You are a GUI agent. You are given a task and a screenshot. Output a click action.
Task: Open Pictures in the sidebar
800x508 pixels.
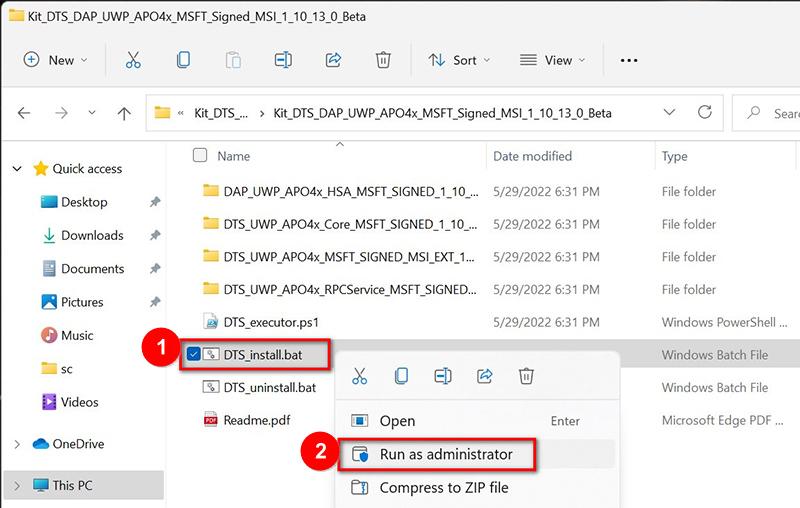click(82, 302)
